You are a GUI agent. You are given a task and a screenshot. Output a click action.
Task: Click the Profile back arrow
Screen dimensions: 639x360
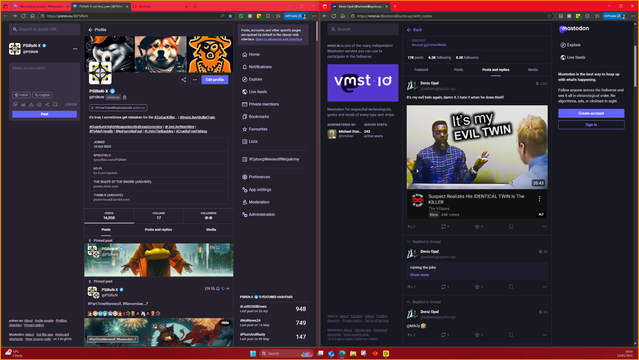pos(90,30)
